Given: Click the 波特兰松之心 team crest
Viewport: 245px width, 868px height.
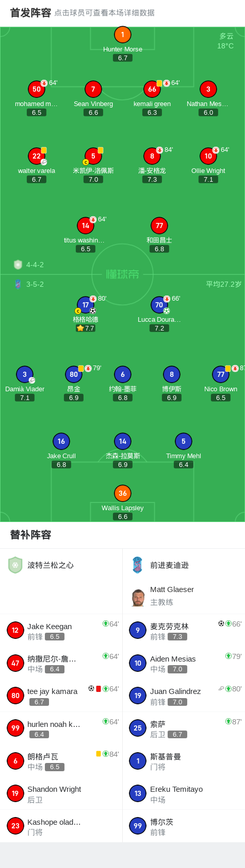Looking at the screenshot, I should pos(15,565).
